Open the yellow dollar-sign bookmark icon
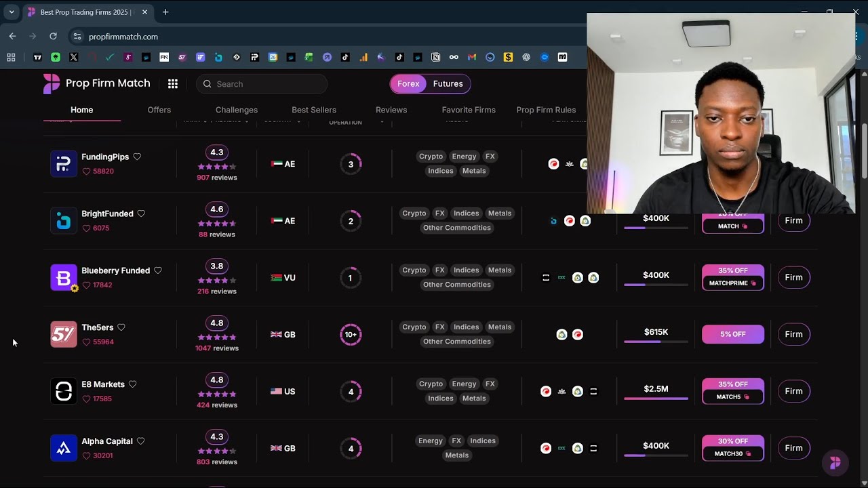This screenshot has height=488, width=868. pos(508,58)
